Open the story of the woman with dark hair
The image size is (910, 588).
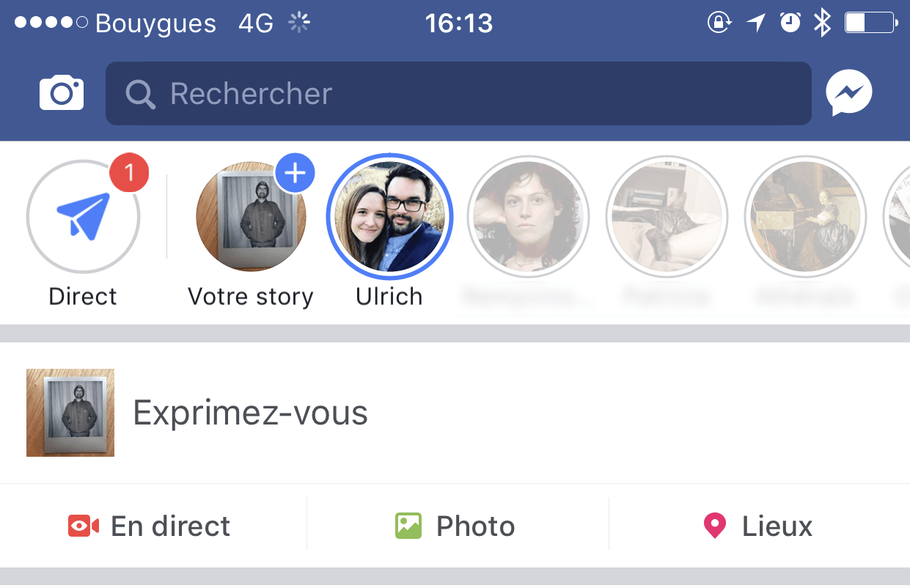[x=528, y=217]
